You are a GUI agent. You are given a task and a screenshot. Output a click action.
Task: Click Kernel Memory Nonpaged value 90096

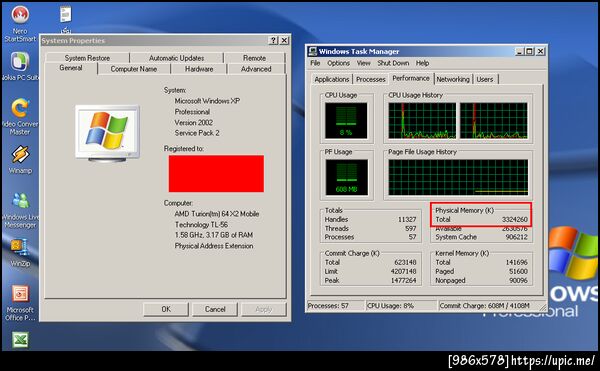tap(518, 280)
